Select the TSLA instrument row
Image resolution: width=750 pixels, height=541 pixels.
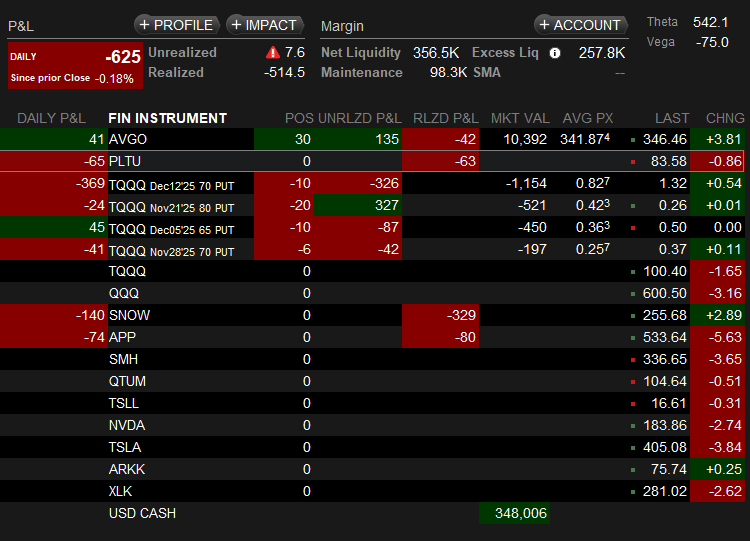coord(372,447)
